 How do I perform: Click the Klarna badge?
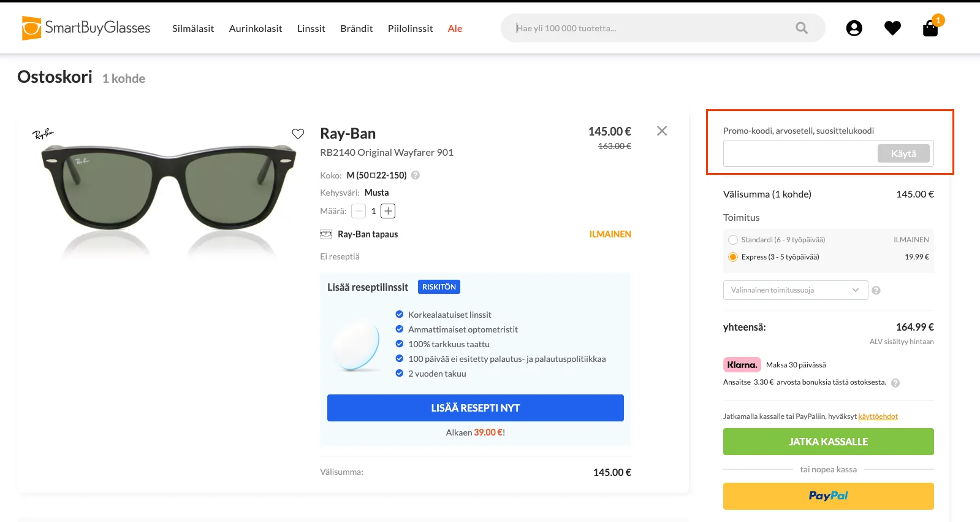point(742,365)
